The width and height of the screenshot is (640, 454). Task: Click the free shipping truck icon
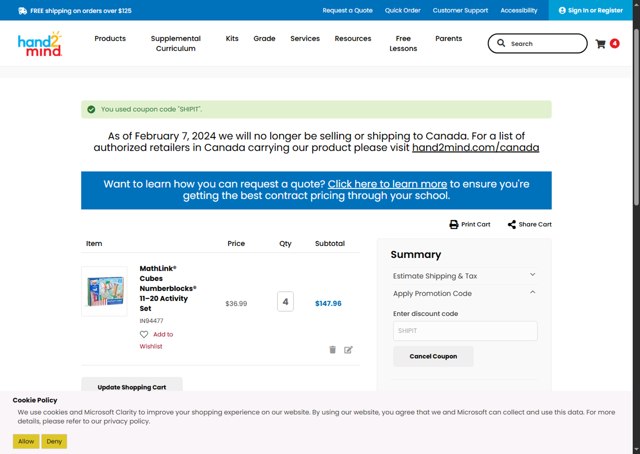point(22,11)
